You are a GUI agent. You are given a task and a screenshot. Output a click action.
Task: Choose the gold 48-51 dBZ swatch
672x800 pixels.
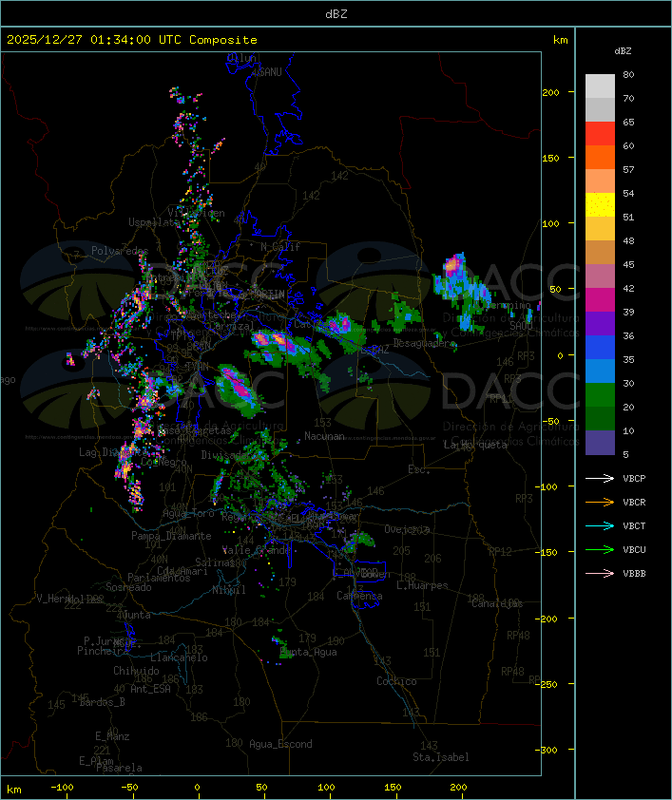(600, 229)
